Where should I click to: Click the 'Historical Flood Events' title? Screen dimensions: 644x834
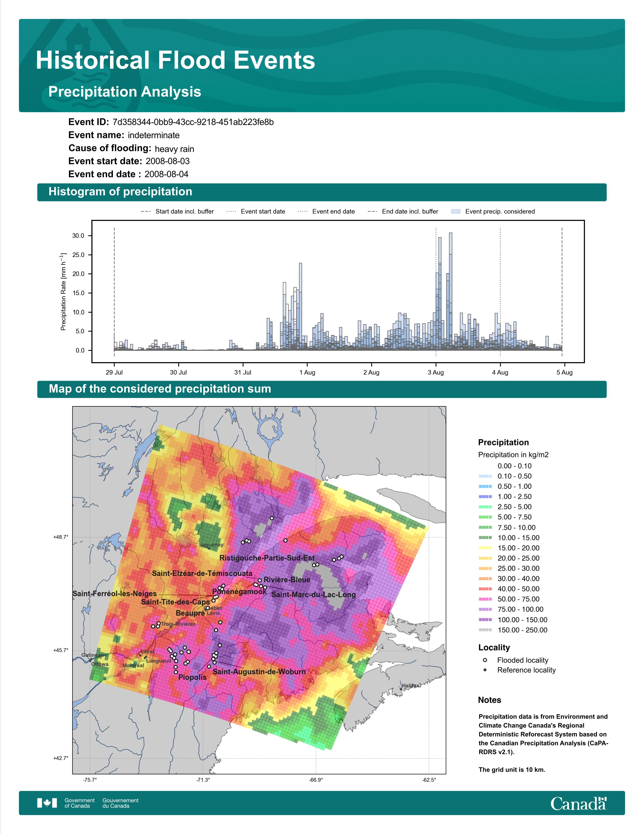point(176,60)
